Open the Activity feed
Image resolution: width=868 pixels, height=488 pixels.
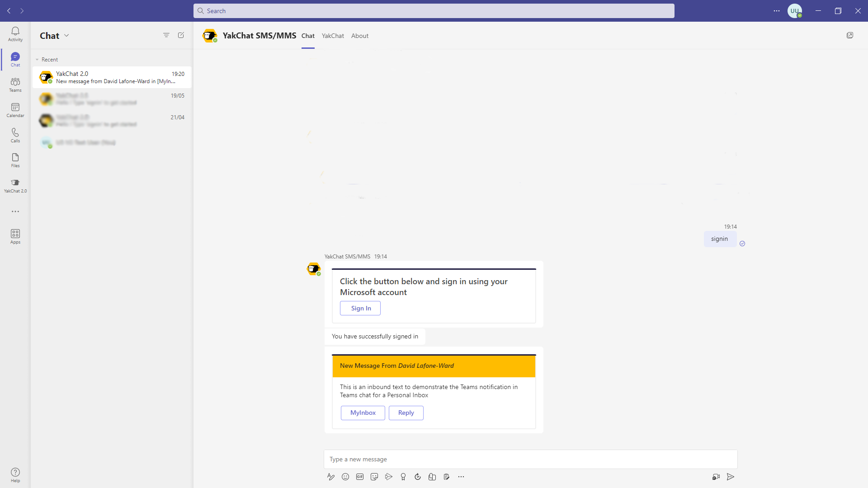click(x=15, y=34)
